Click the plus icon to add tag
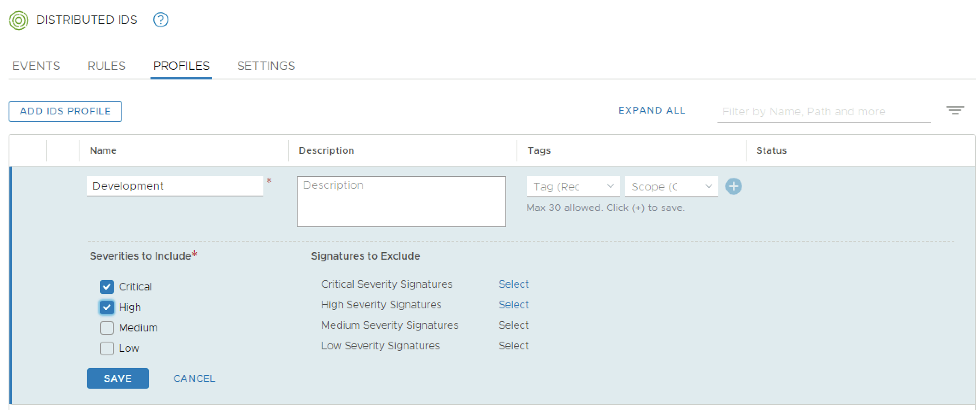The width and height of the screenshot is (980, 410). (734, 186)
